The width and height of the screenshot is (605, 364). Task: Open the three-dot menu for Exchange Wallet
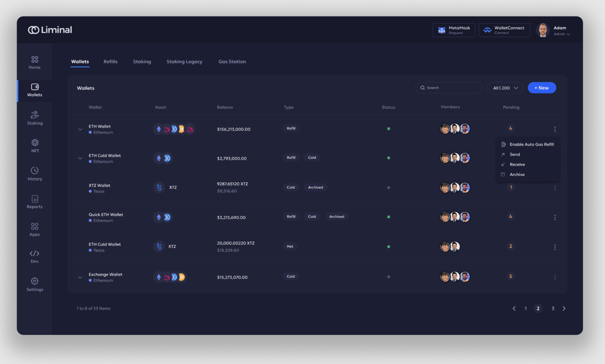(x=555, y=277)
